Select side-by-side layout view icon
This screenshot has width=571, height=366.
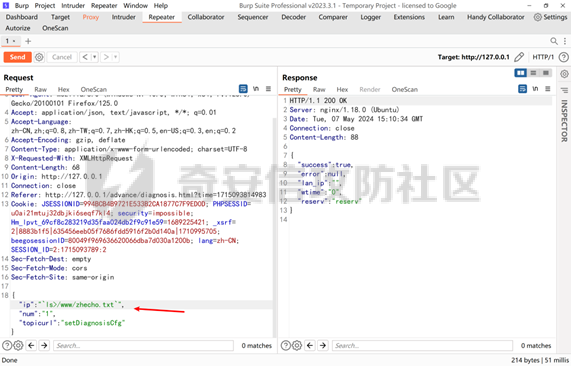[521, 73]
